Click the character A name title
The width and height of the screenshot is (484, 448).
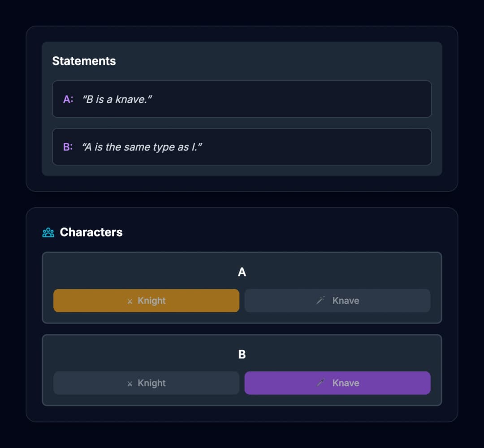coord(242,272)
